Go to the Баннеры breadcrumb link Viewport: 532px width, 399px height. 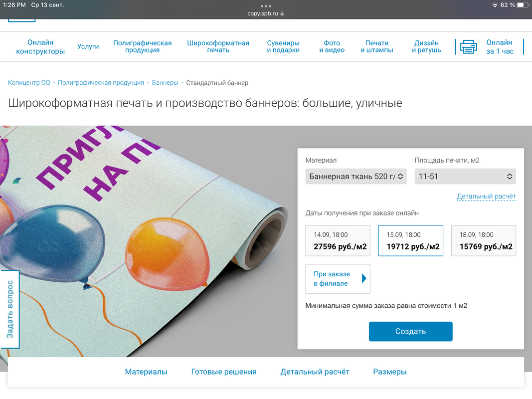(165, 83)
